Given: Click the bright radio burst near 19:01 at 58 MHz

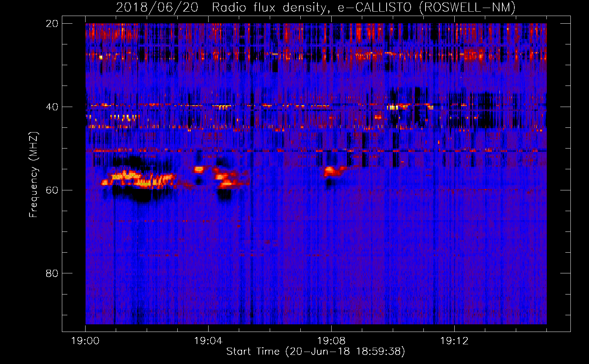Looking at the screenshot, I should coord(139,179).
